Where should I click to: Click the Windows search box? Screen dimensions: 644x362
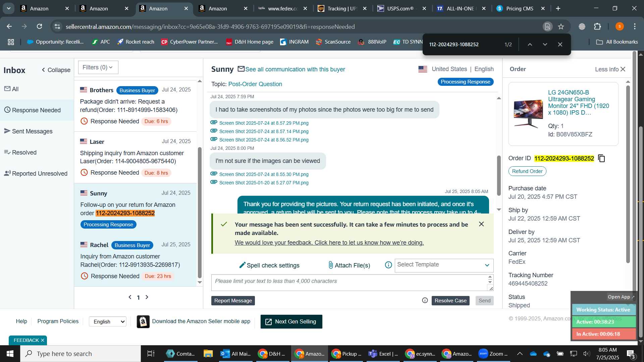(x=80, y=354)
